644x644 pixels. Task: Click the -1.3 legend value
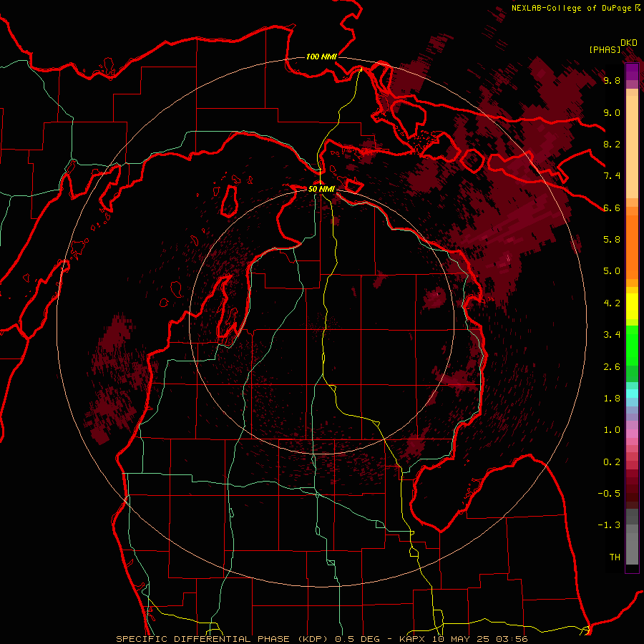pos(609,525)
